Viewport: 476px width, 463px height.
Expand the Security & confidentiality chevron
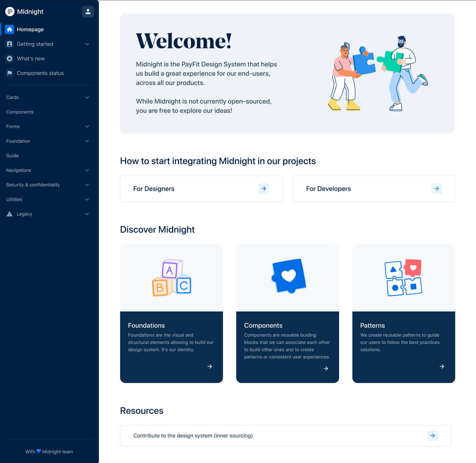pyautogui.click(x=87, y=185)
